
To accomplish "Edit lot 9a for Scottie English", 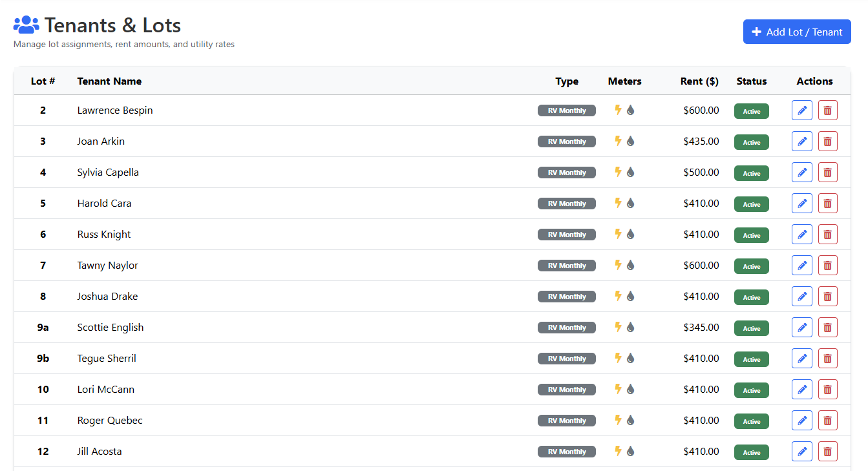I will point(802,328).
